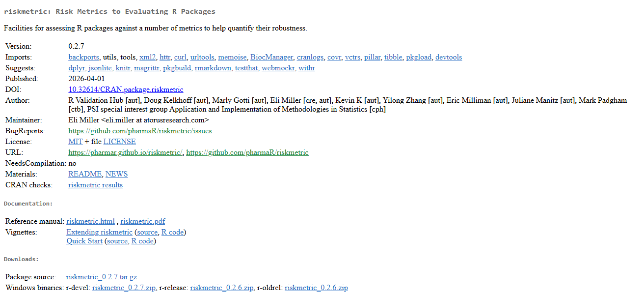The width and height of the screenshot is (644, 295).
Task: Open the NEWS materials link
Action: point(116,174)
